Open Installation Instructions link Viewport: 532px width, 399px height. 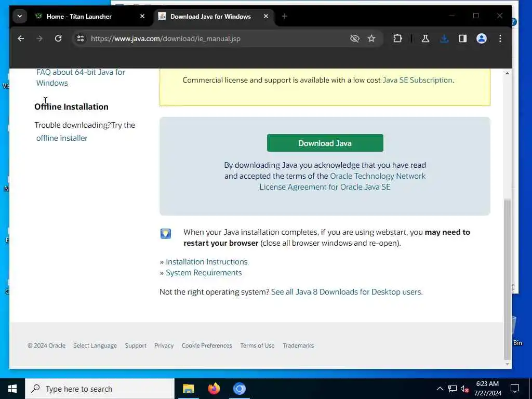pos(207,262)
